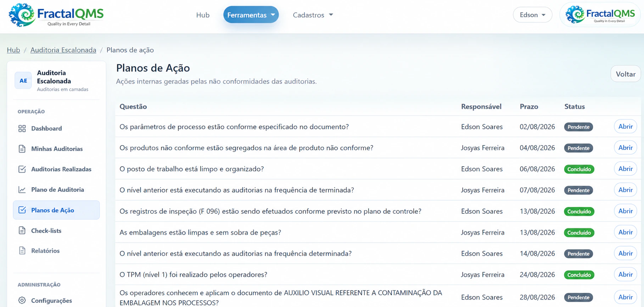
Task: Click Abrir for TPM nível 1 row
Action: click(x=626, y=274)
